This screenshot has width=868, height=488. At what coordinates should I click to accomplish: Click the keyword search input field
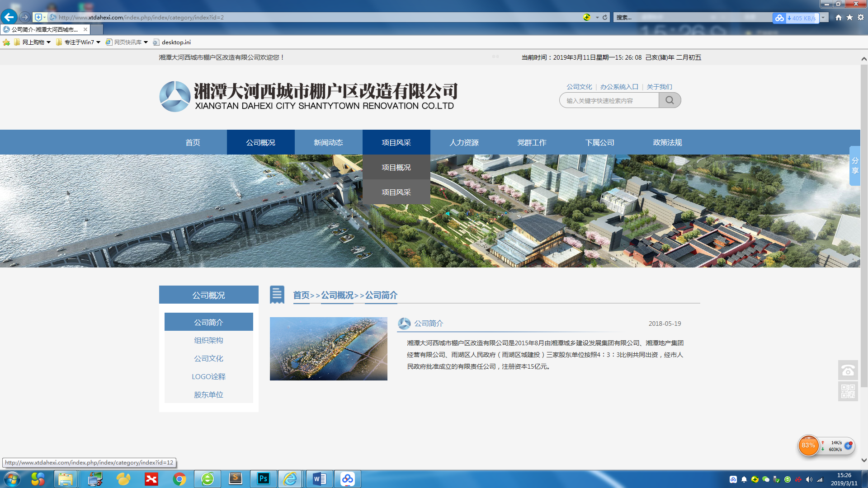point(609,100)
